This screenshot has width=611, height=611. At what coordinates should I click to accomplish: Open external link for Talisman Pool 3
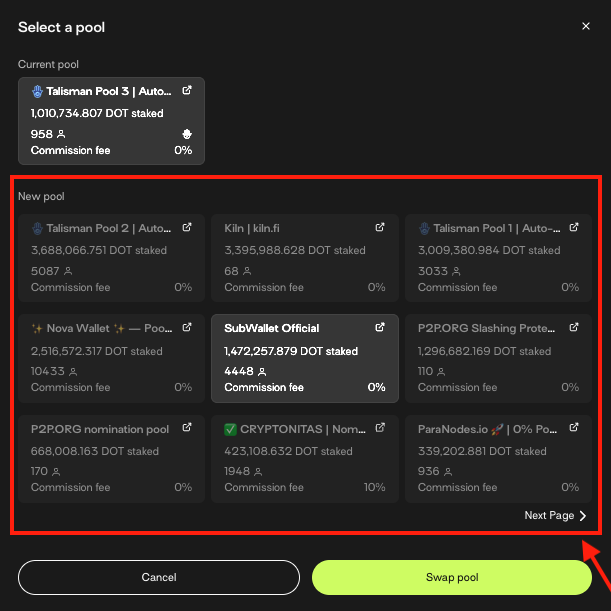click(x=187, y=90)
